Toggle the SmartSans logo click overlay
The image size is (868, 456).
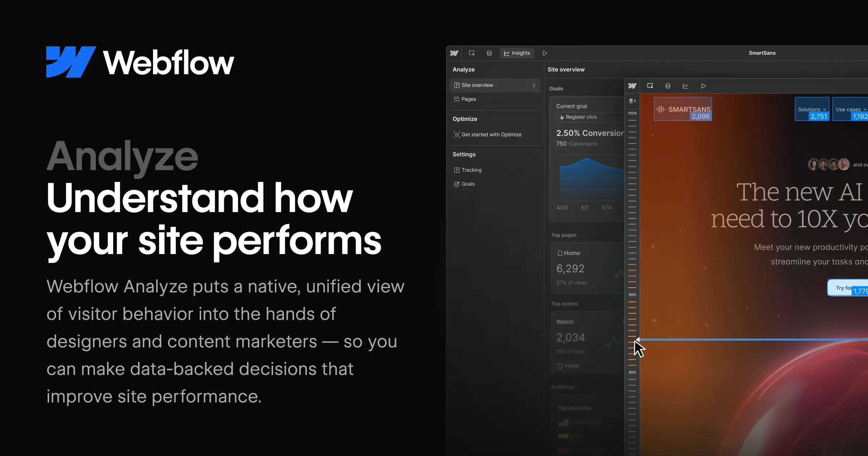tap(683, 109)
